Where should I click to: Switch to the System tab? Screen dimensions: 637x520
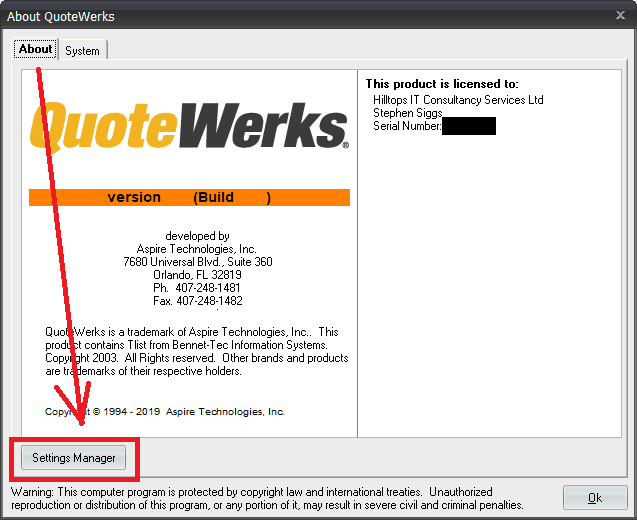coord(82,50)
